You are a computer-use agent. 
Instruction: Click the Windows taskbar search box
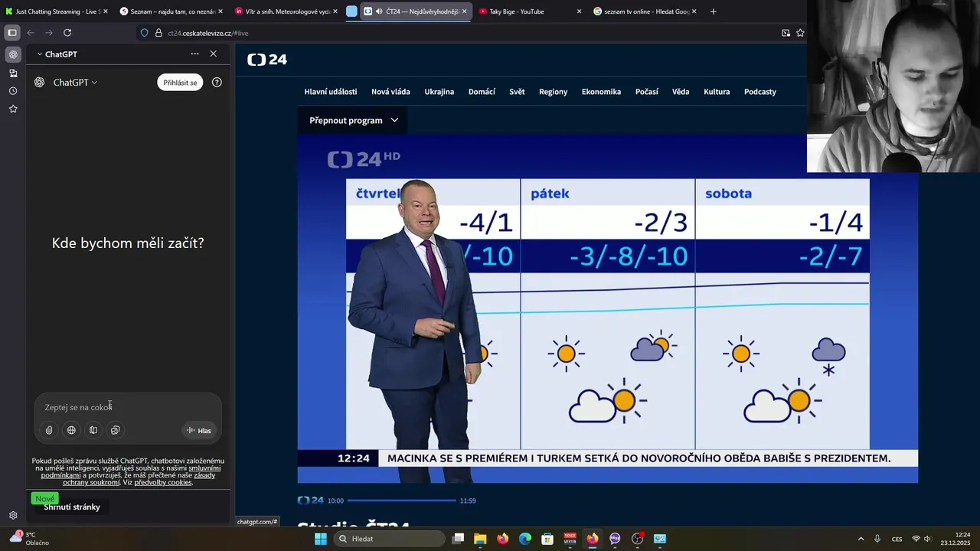[388, 539]
